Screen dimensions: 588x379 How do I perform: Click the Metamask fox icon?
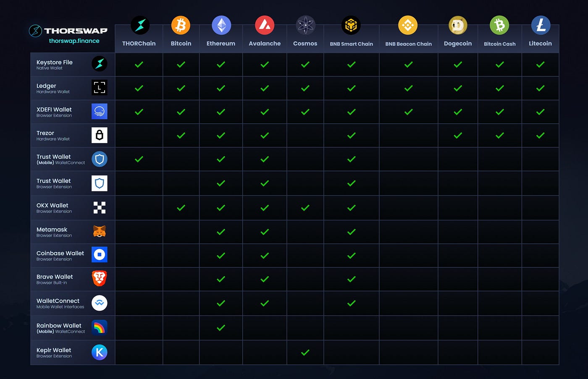pos(100,231)
